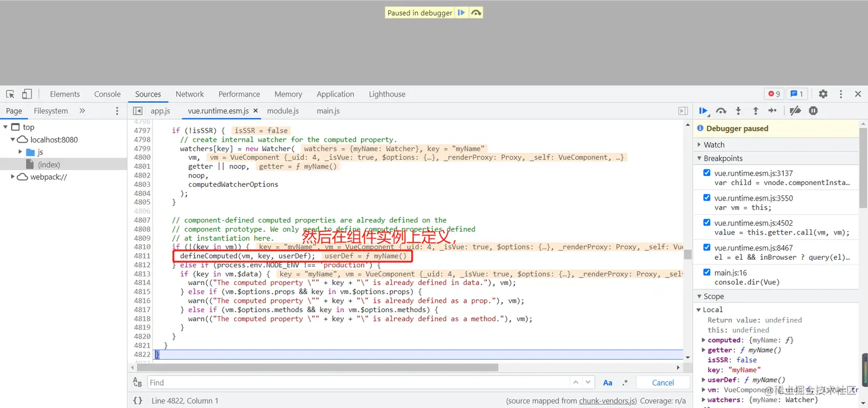Open the 1 message issues badge
Screen dimensions: 868x408
tap(796, 94)
